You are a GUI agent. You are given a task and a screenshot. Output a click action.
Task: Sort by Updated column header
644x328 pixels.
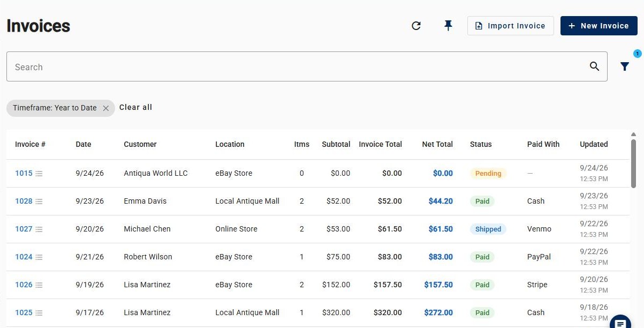pyautogui.click(x=594, y=144)
